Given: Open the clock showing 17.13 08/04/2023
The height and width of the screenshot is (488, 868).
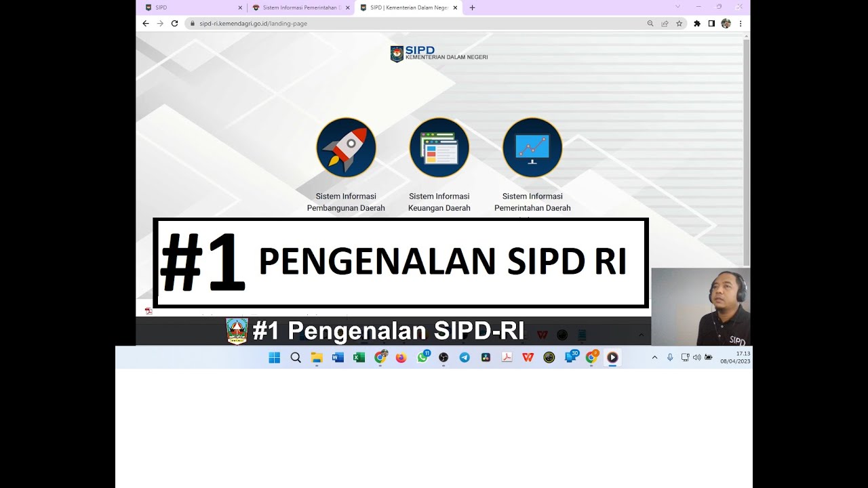Looking at the screenshot, I should (x=735, y=357).
